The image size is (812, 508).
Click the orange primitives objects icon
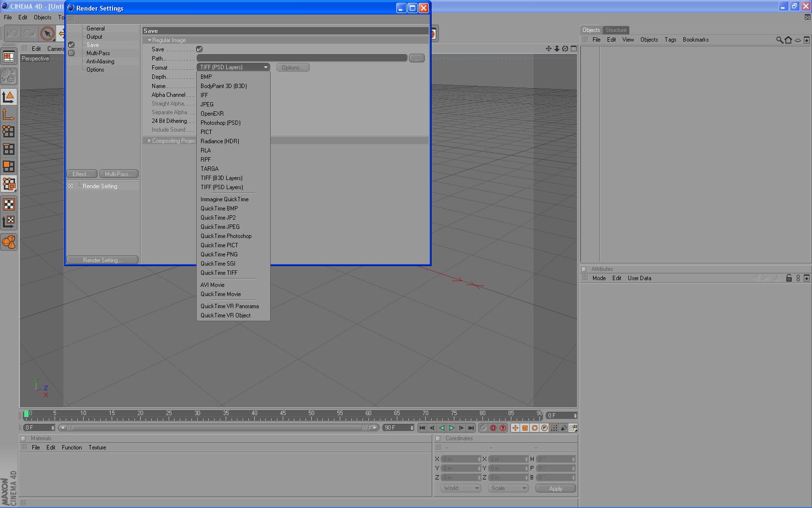pyautogui.click(x=9, y=242)
